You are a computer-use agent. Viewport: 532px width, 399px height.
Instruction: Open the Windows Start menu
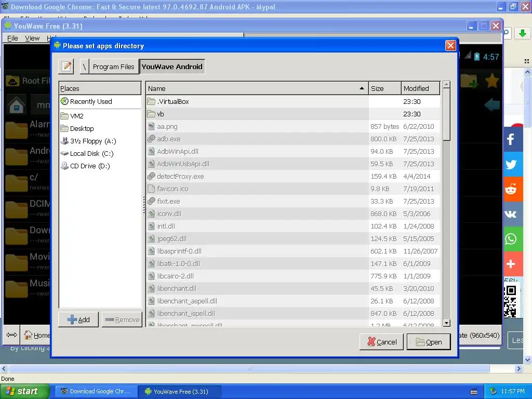[24, 391]
